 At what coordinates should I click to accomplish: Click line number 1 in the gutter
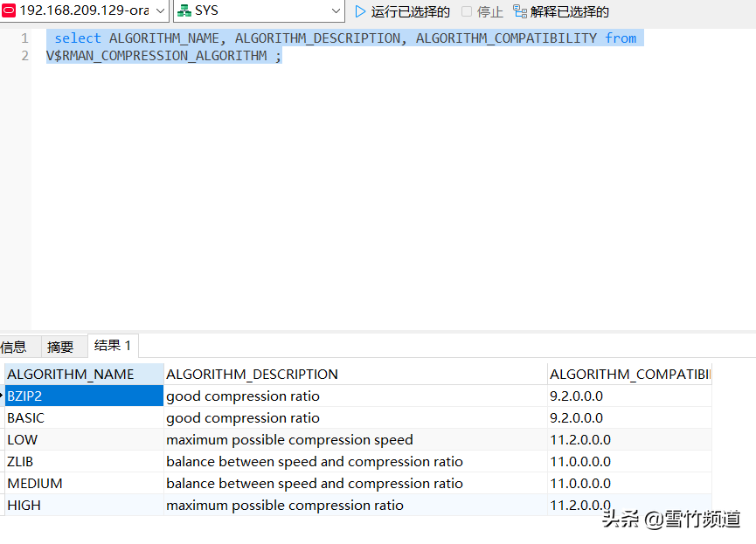[x=24, y=38]
